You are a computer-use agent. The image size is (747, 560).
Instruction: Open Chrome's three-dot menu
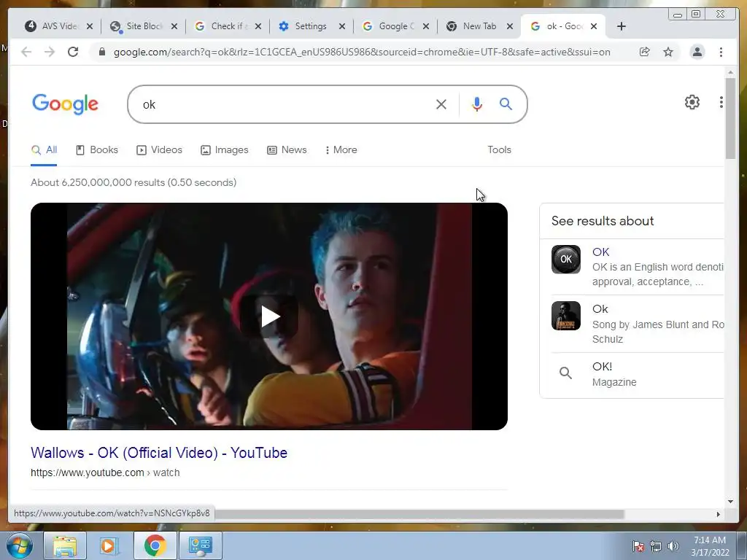point(721,52)
